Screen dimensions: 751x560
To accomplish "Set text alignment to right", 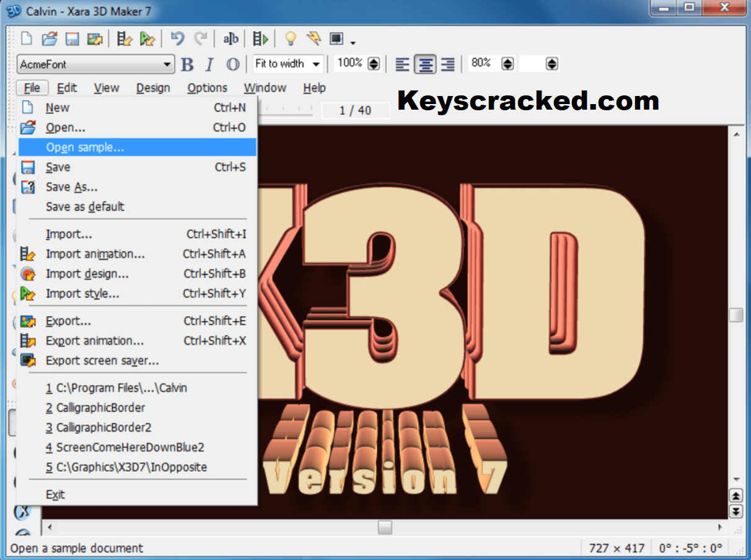I will point(447,64).
